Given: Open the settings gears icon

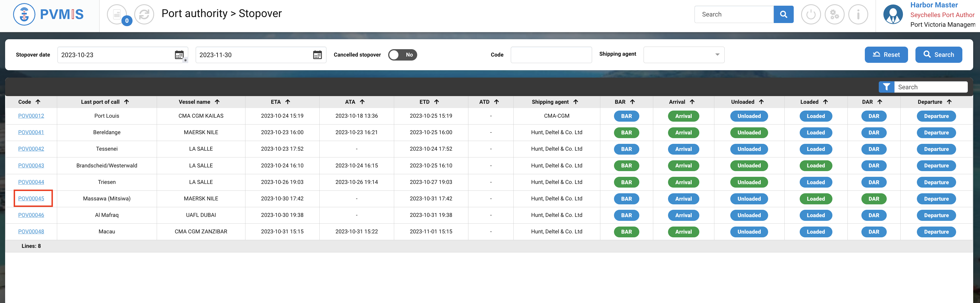Looking at the screenshot, I should click(x=834, y=14).
